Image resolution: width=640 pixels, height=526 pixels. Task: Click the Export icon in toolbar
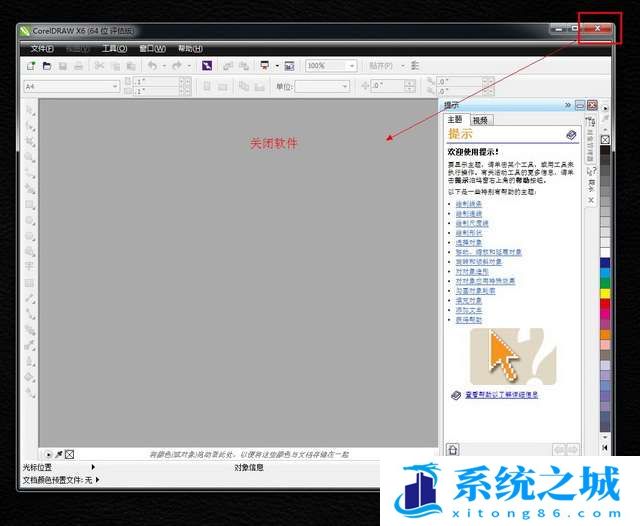[x=244, y=66]
